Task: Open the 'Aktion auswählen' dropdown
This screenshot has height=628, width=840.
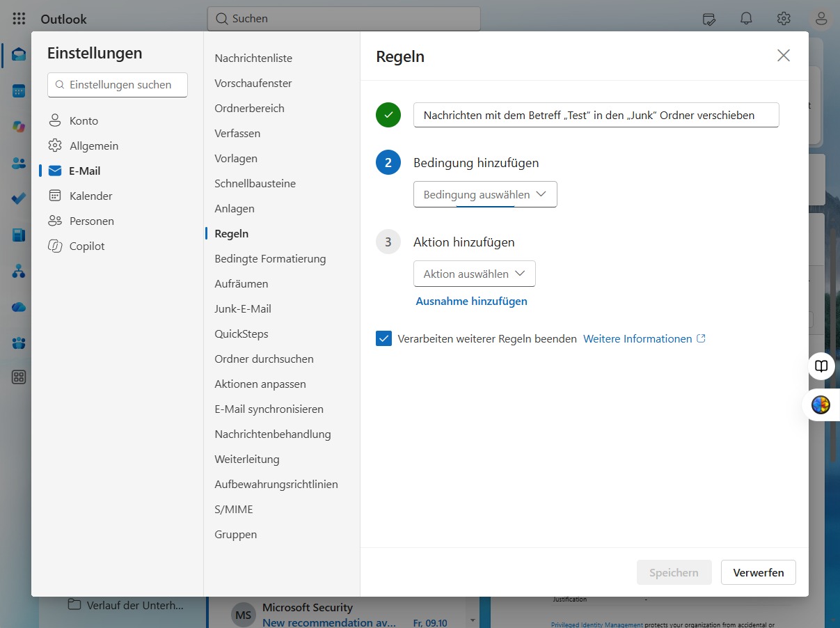Action: pos(475,274)
